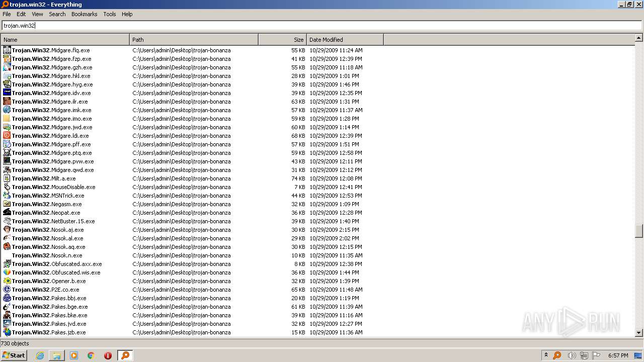Select file name Trojan.Win32.Nosok.n.exe
The height and width of the screenshot is (362, 644).
(47, 255)
